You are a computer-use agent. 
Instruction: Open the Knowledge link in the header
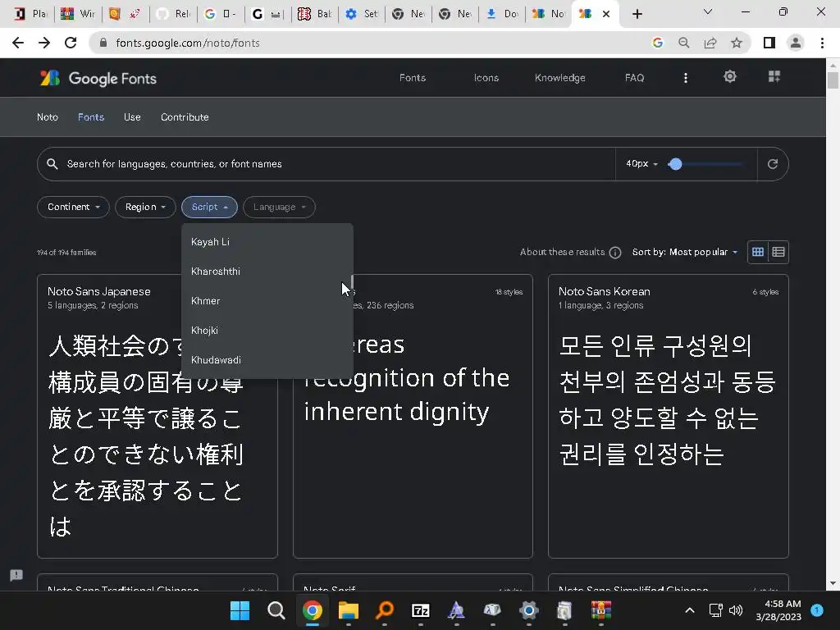click(x=559, y=78)
